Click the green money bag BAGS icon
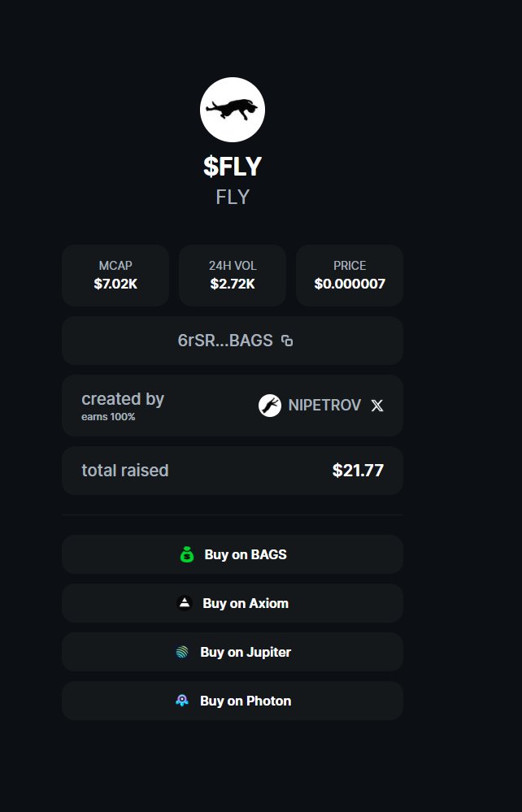Screen dimensions: 522x812 coord(186,554)
